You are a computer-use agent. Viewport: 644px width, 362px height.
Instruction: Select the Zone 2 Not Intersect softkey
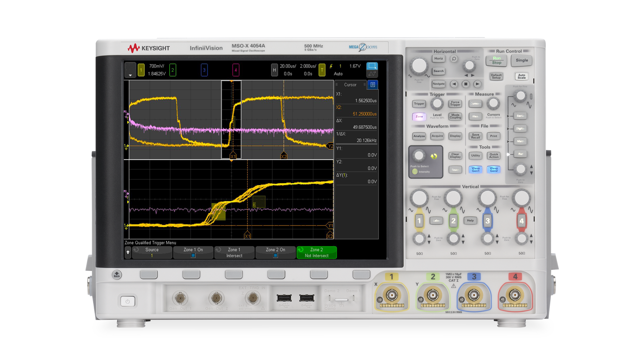(x=317, y=253)
